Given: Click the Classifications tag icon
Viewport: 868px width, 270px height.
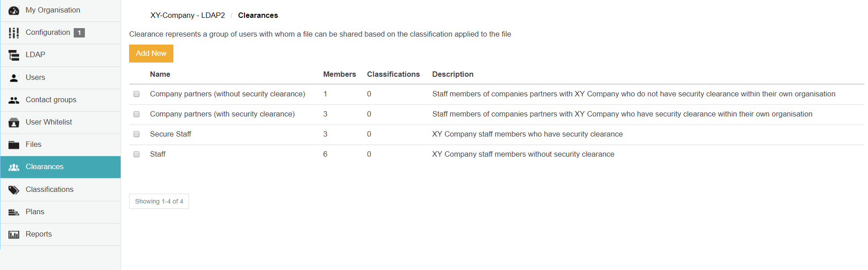Looking at the screenshot, I should (14, 190).
